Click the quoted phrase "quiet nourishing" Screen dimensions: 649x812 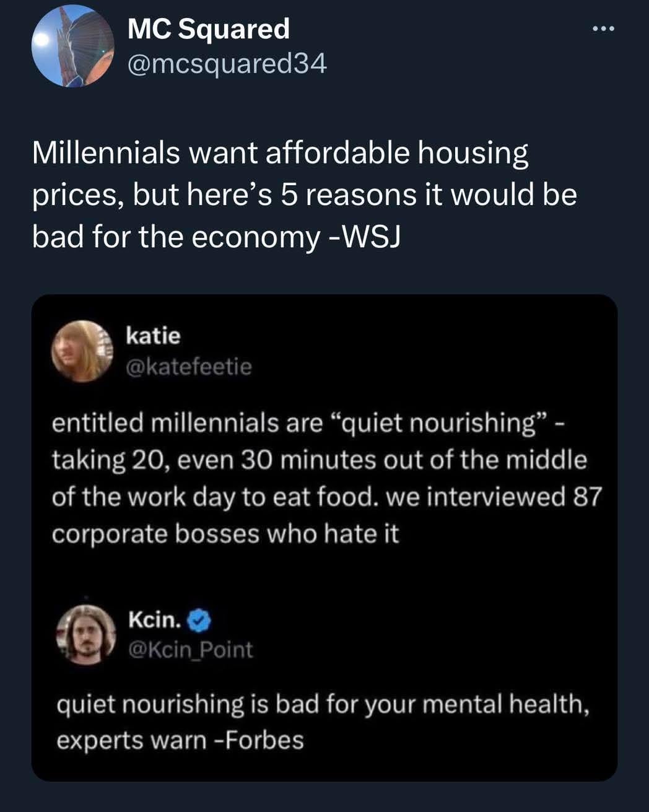pos(443,422)
